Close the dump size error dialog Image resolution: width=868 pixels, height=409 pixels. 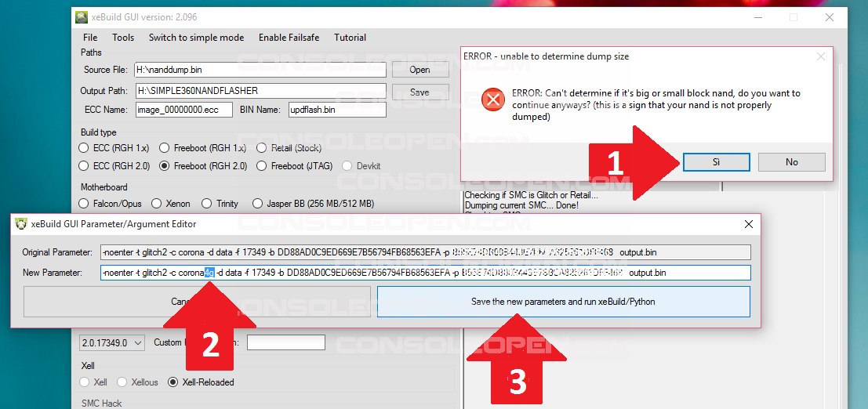coord(821,56)
